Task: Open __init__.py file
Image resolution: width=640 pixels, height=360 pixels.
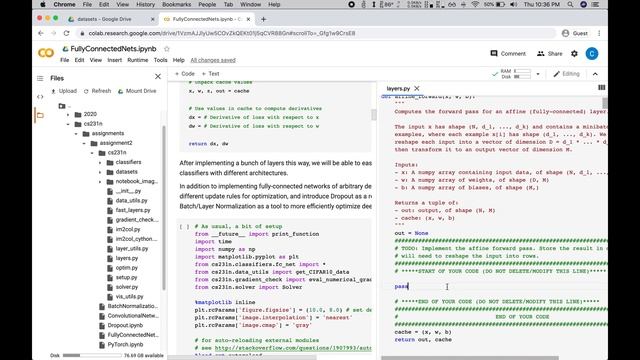Action: tap(128, 191)
